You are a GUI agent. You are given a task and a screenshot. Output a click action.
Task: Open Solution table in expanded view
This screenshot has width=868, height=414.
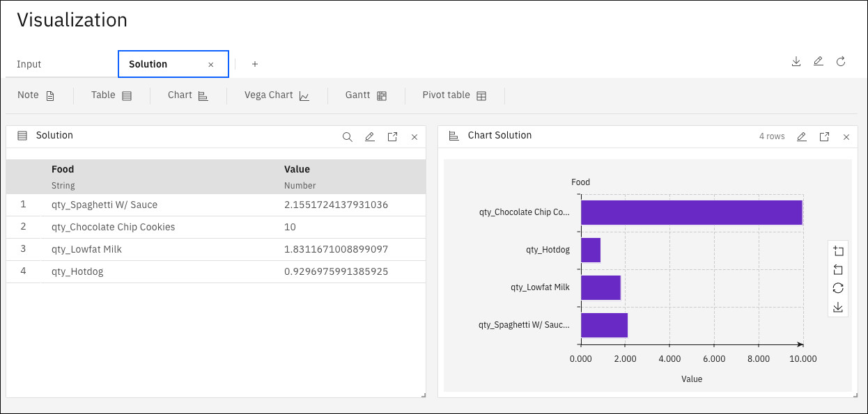pos(392,137)
